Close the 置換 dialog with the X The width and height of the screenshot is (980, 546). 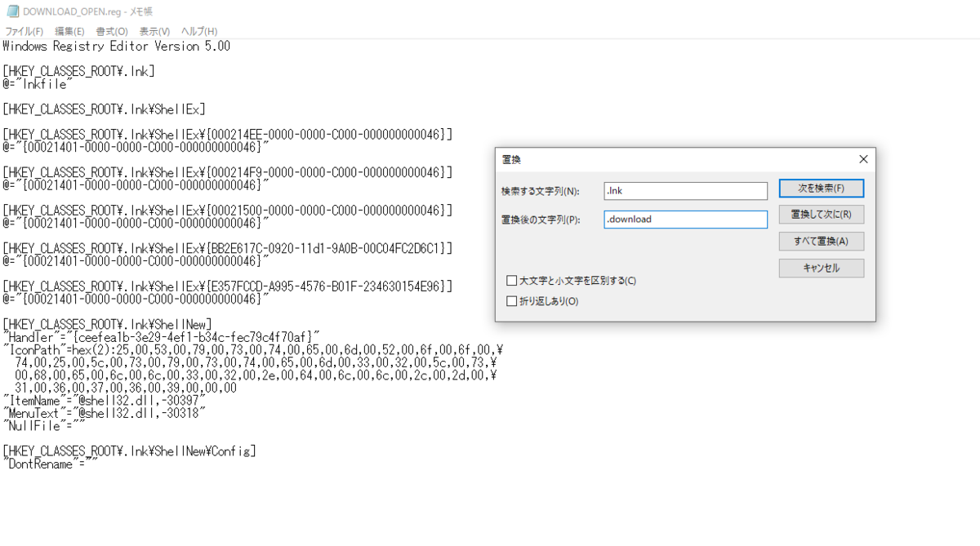tap(862, 159)
